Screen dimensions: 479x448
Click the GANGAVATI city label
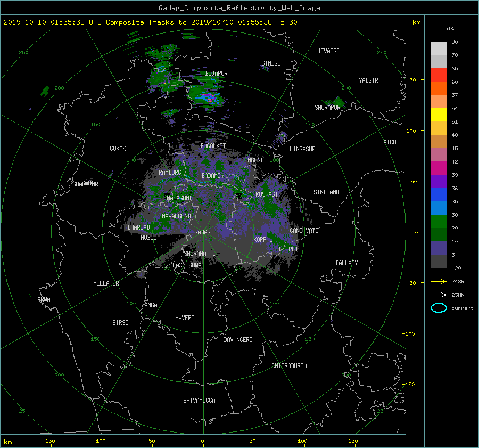click(x=304, y=231)
